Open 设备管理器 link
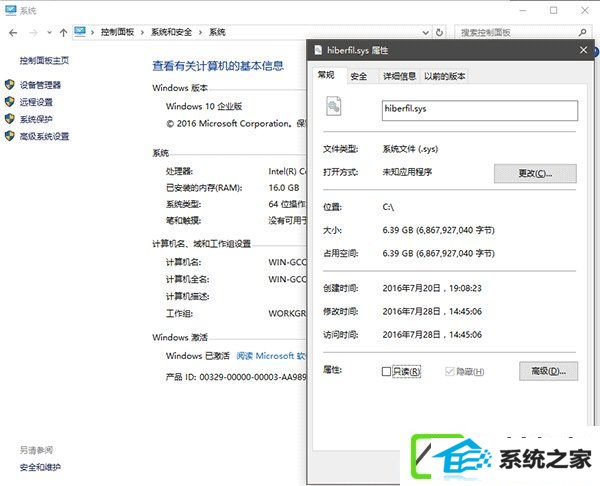 (x=40, y=85)
